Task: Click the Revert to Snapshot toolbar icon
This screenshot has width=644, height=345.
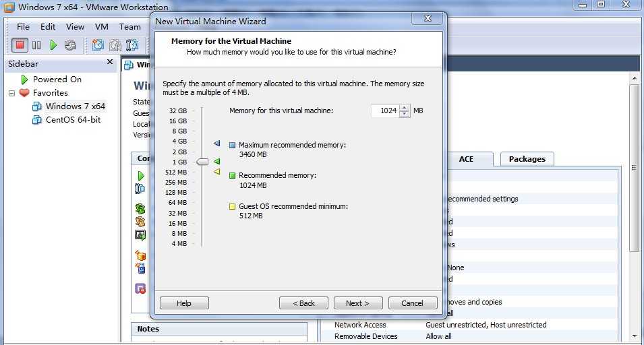Action: (115, 44)
